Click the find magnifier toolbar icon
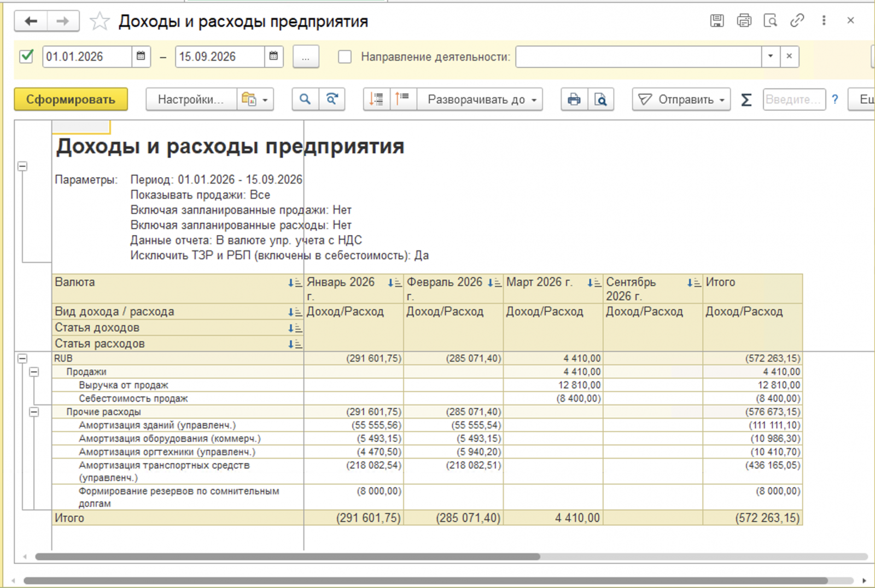This screenshot has height=588, width=875. pyautogui.click(x=305, y=100)
